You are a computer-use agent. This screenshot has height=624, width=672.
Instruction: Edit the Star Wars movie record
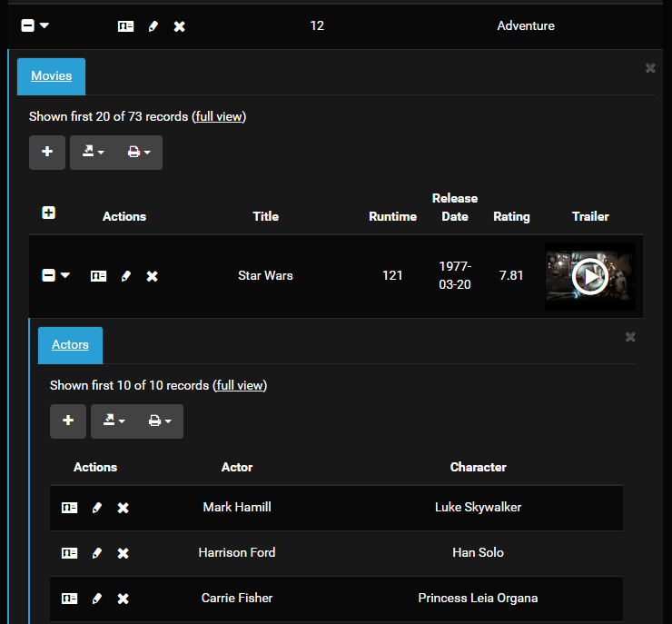click(x=126, y=276)
